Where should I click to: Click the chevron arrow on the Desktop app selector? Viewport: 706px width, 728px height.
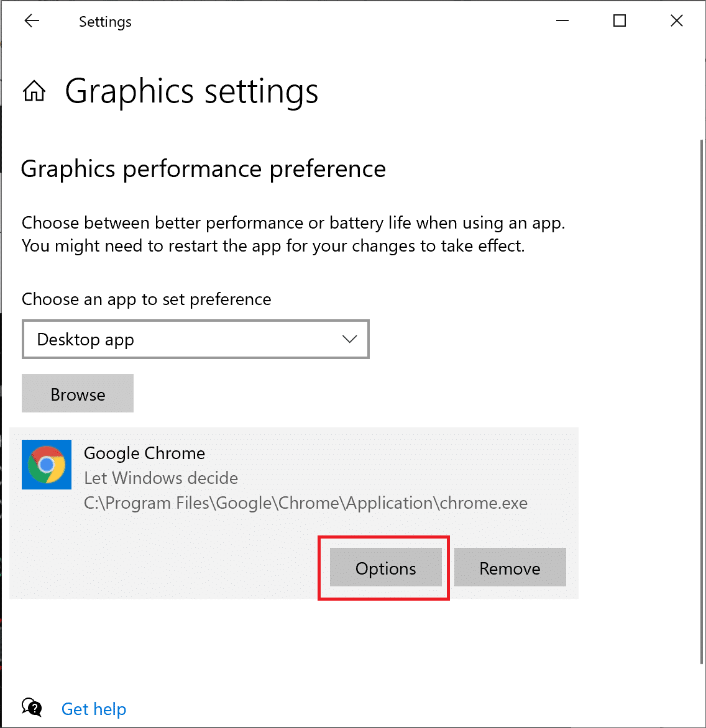click(x=349, y=339)
